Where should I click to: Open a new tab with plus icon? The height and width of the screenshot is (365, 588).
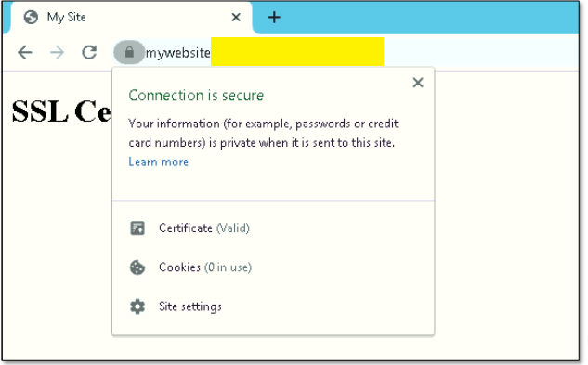274,18
